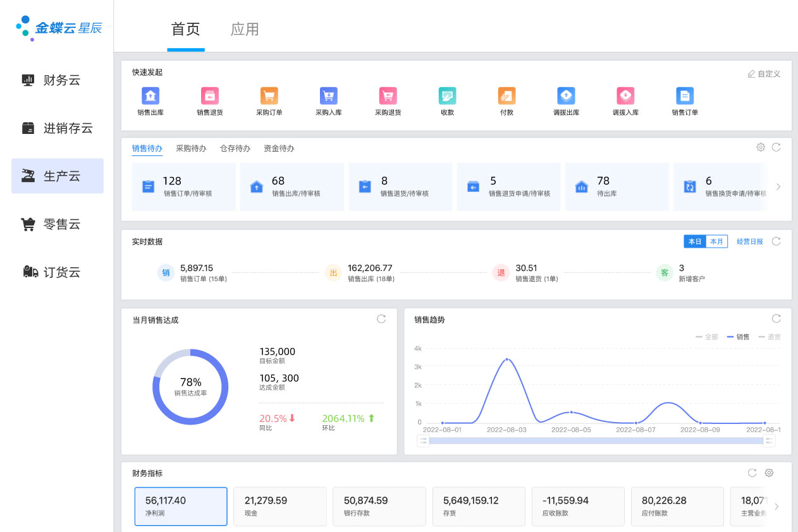Click the 2022-08-03 peak data point

click(x=507, y=359)
